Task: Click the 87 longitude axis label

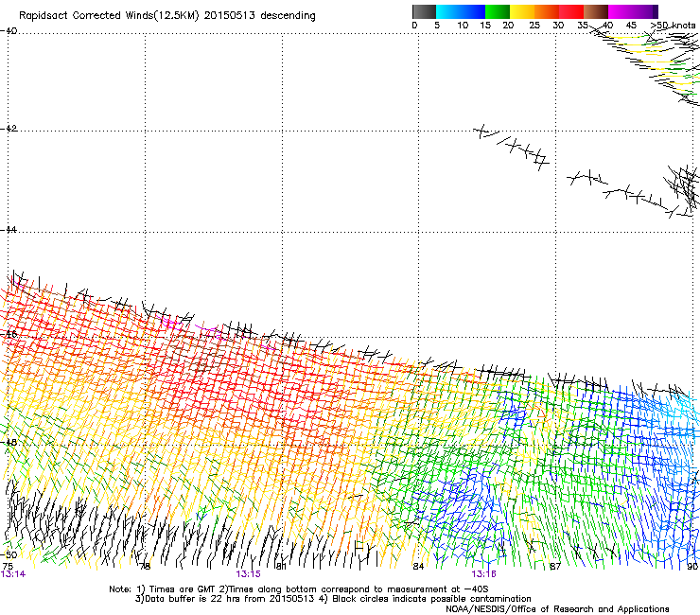Action: coord(555,567)
